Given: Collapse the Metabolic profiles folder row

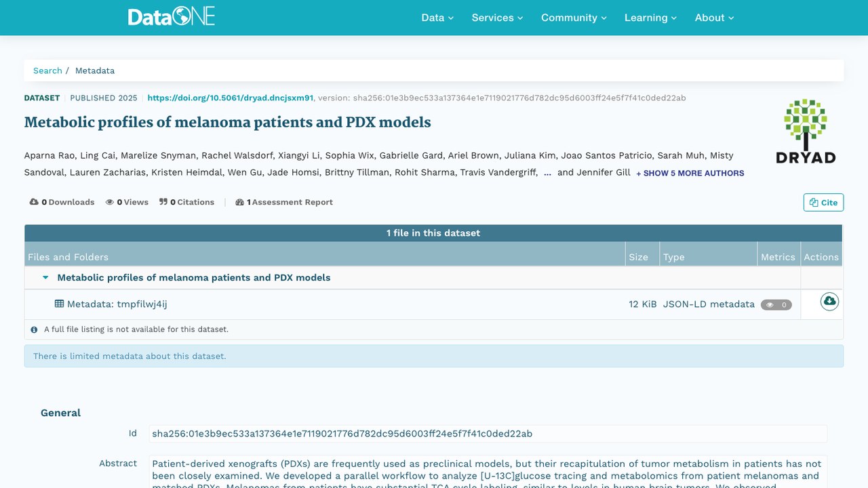Looking at the screenshot, I should coord(46,277).
